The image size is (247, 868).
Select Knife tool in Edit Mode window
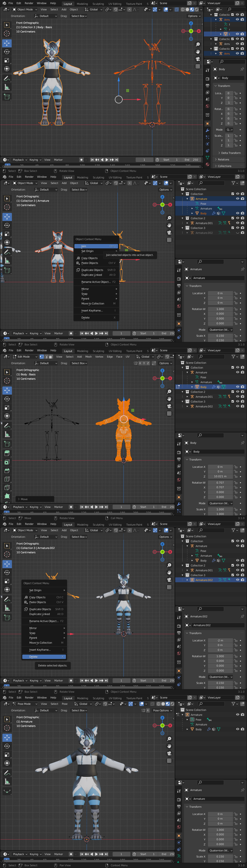pos(7,487)
